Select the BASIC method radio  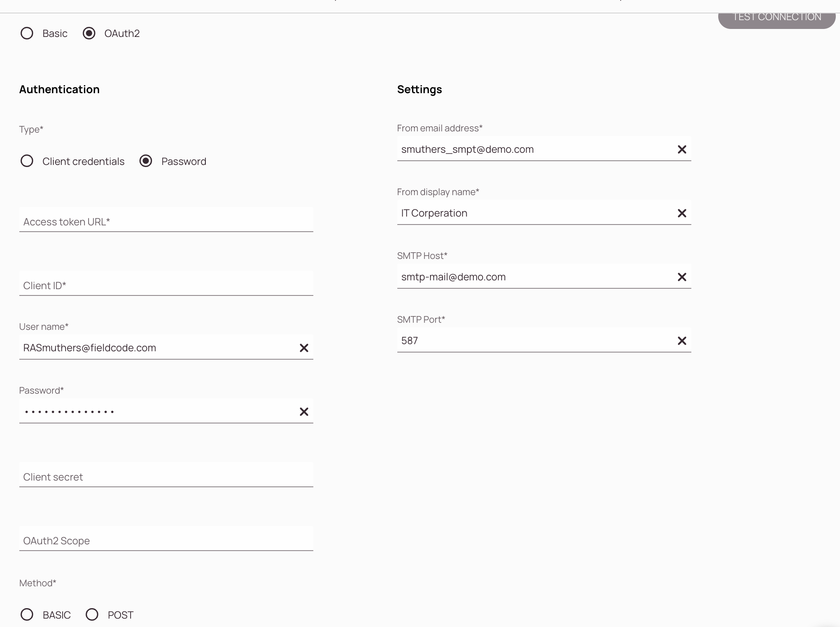(x=27, y=615)
